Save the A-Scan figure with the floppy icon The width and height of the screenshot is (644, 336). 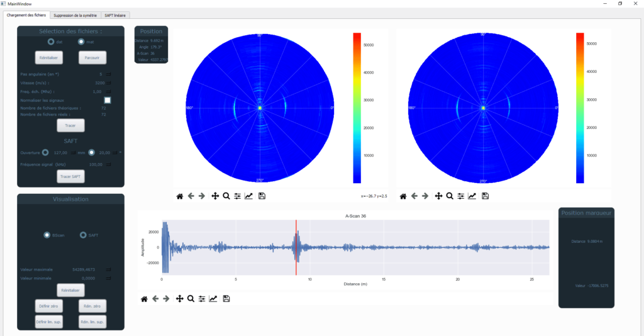coord(226,298)
